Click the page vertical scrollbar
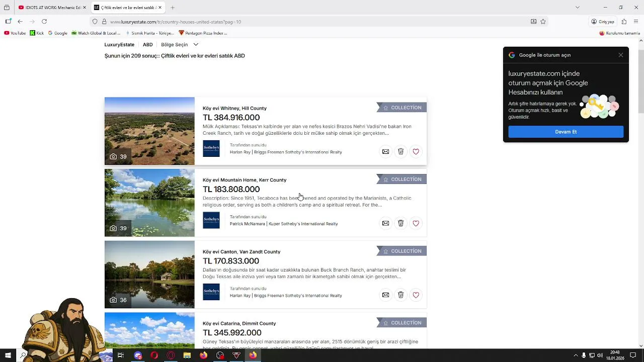The image size is (644, 362). click(x=640, y=193)
